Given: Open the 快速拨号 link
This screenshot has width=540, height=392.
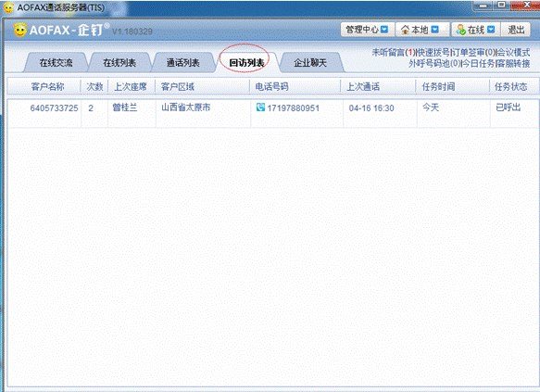Looking at the screenshot, I should (433, 52).
